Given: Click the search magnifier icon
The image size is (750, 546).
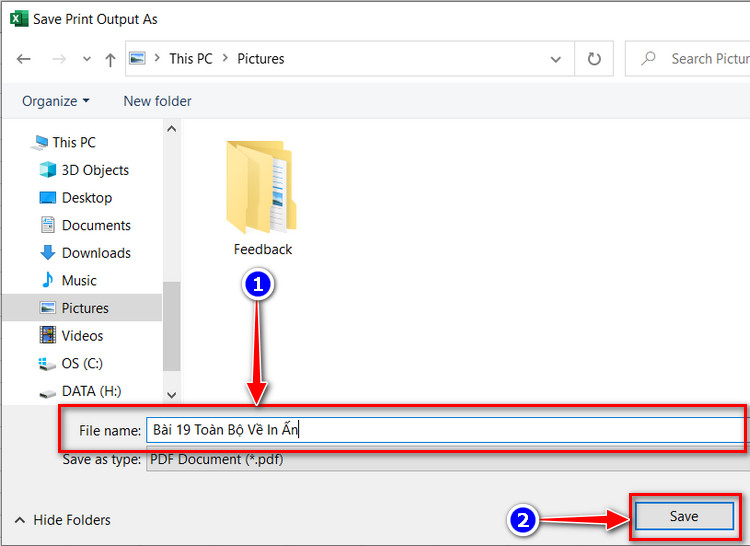Looking at the screenshot, I should click(x=648, y=58).
